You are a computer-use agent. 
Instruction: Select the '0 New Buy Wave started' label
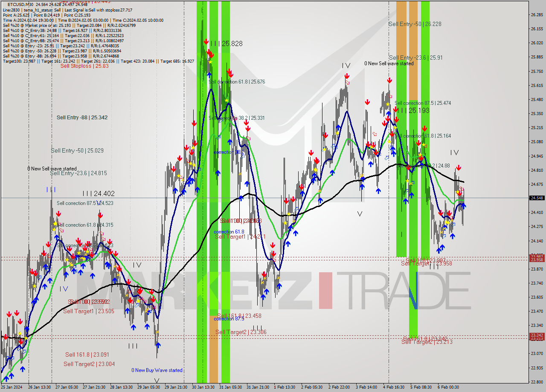157,370
